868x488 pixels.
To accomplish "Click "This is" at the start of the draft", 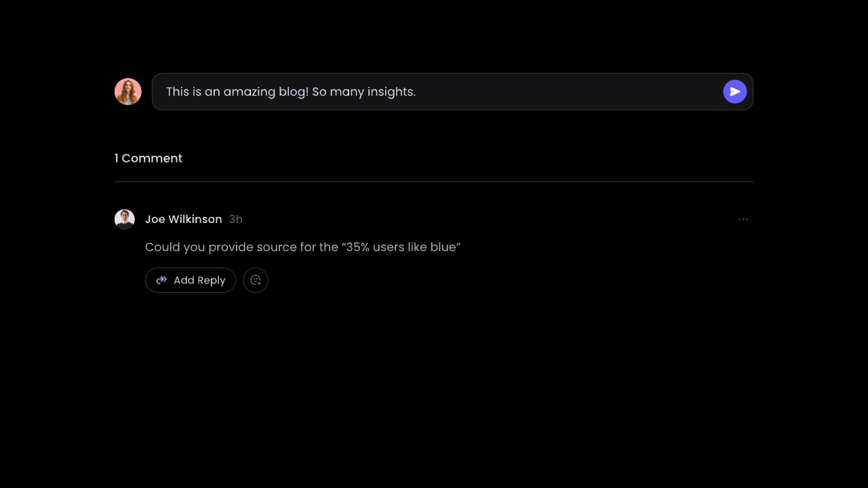I will pyautogui.click(x=184, y=91).
